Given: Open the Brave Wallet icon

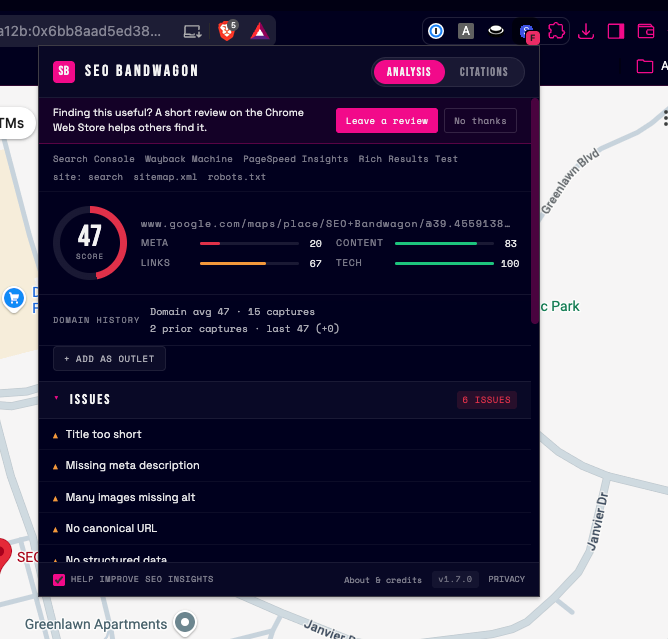Looking at the screenshot, I should point(646,31).
